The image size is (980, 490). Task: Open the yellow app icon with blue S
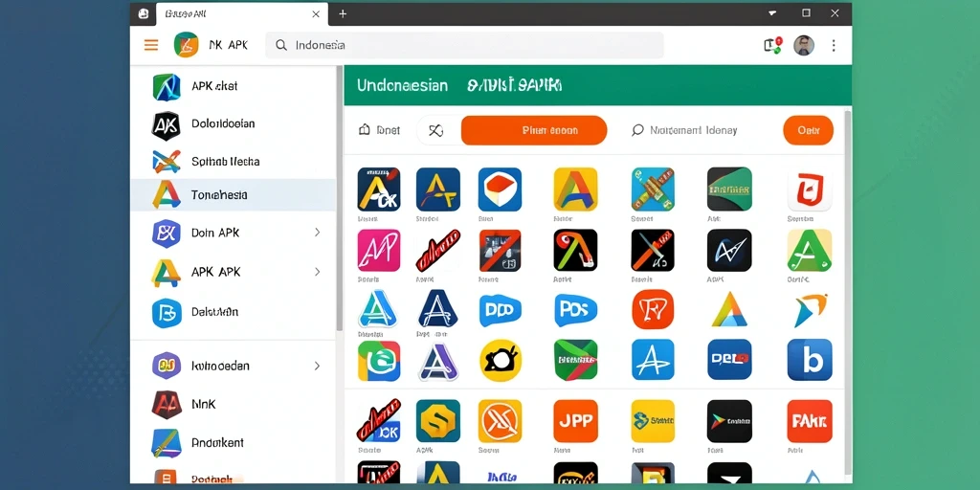(653, 421)
